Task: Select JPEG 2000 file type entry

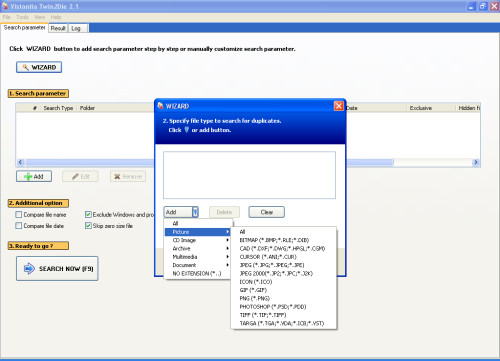Action: tap(284, 273)
